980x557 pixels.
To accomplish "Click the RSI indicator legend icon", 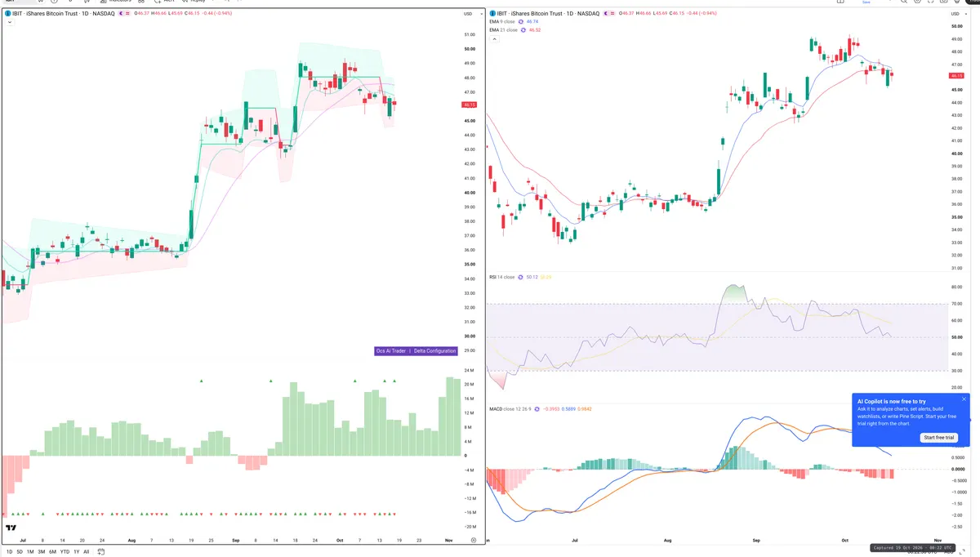I will click(521, 277).
